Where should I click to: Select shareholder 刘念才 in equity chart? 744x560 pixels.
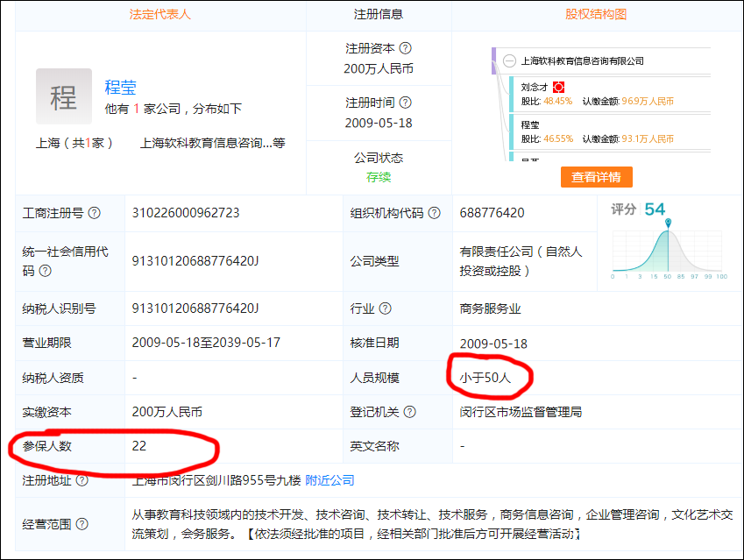tap(535, 88)
